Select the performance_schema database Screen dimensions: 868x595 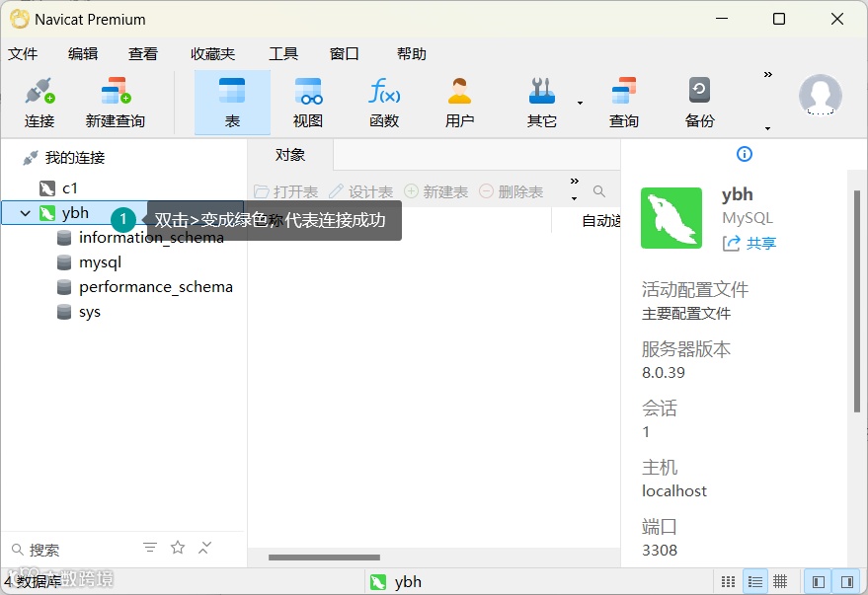pyautogui.click(x=156, y=287)
